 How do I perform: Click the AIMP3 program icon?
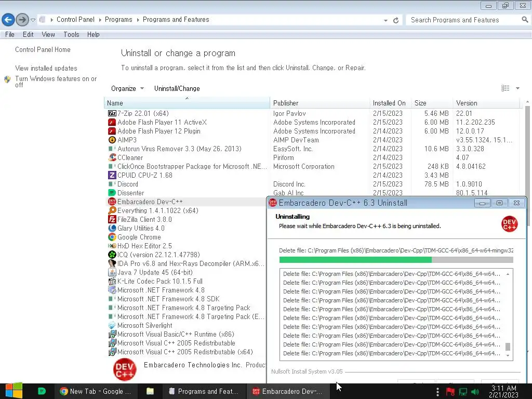tap(112, 140)
